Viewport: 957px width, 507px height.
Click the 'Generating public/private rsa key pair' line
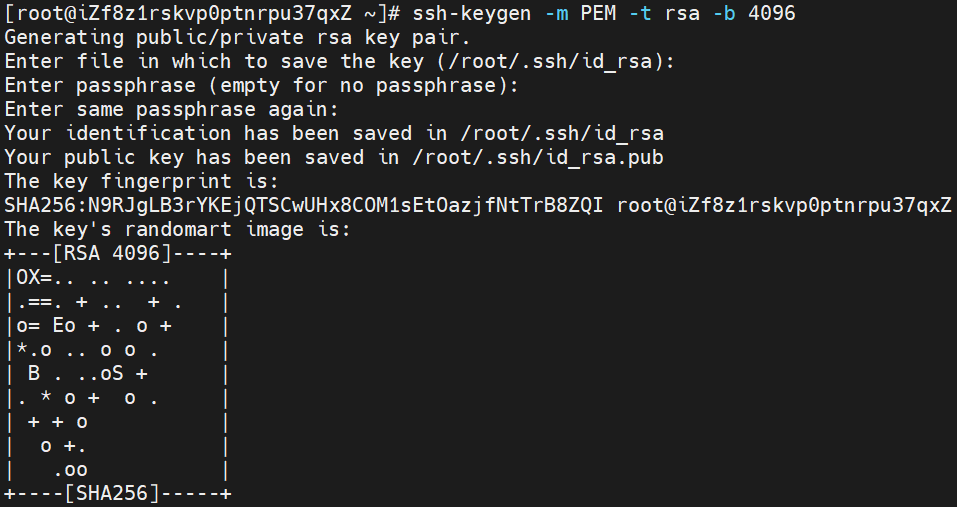pyautogui.click(x=237, y=37)
